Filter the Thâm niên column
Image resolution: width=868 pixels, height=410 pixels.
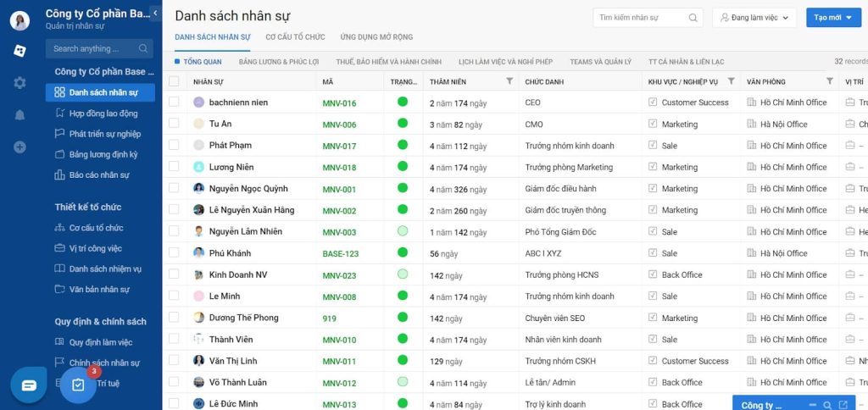coord(509,81)
